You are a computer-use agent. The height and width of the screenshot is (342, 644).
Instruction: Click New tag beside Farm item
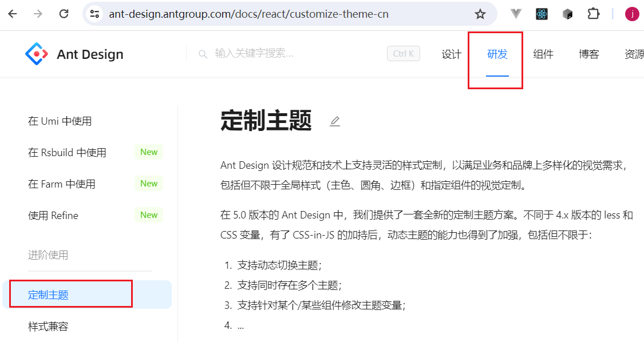point(149,184)
